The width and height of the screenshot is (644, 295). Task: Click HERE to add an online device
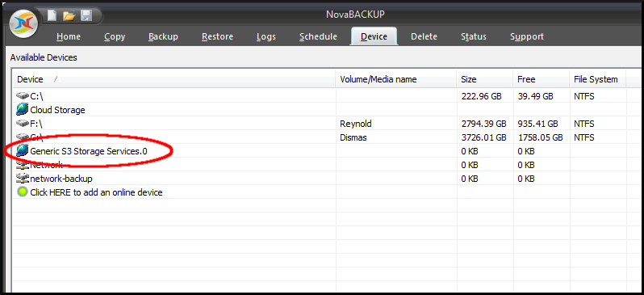coord(96,192)
